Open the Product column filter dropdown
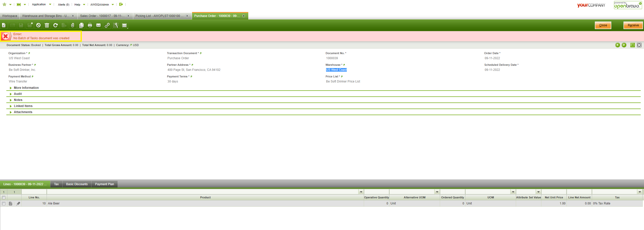The height and width of the screenshot is (230, 644). [x=361, y=192]
